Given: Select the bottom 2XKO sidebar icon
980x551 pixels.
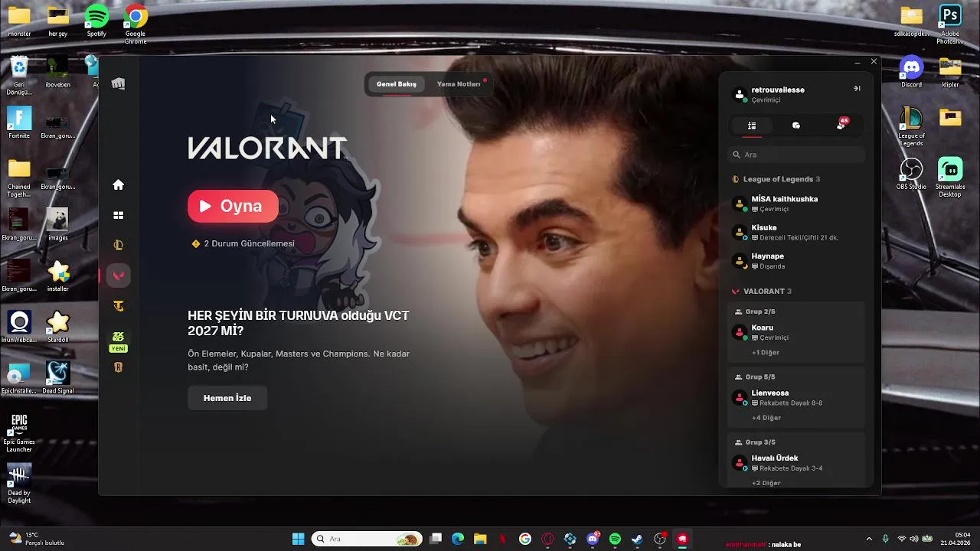Looking at the screenshot, I should [118, 367].
